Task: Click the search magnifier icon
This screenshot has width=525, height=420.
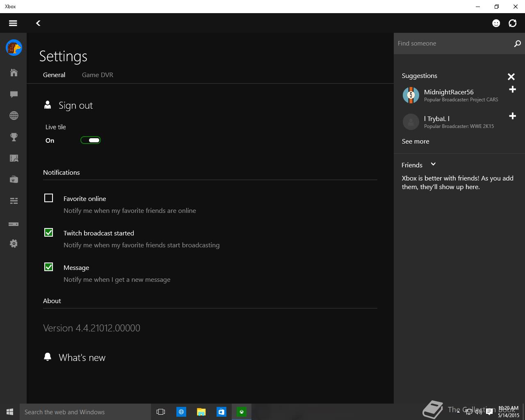Action: pos(517,43)
